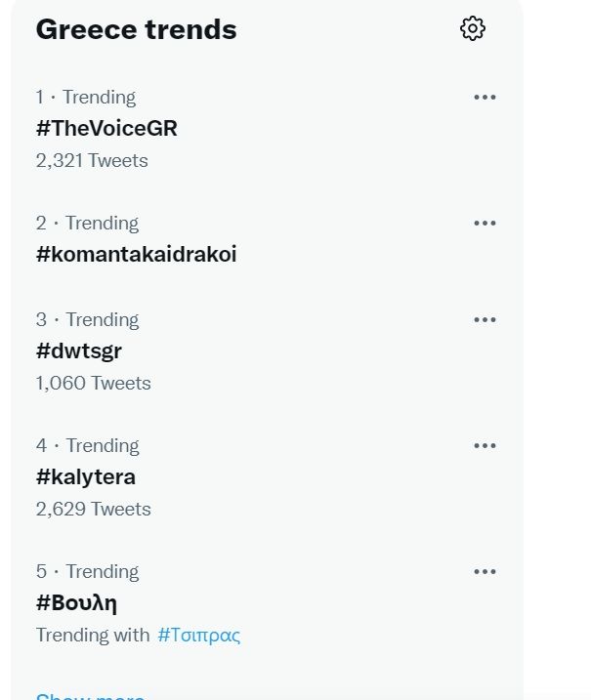Click the '5 · Trending' rank label
Screen dimensions: 591x700
click(x=87, y=571)
